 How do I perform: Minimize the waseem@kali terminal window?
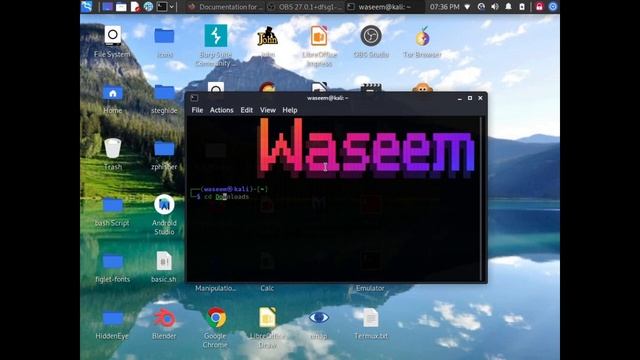460,98
